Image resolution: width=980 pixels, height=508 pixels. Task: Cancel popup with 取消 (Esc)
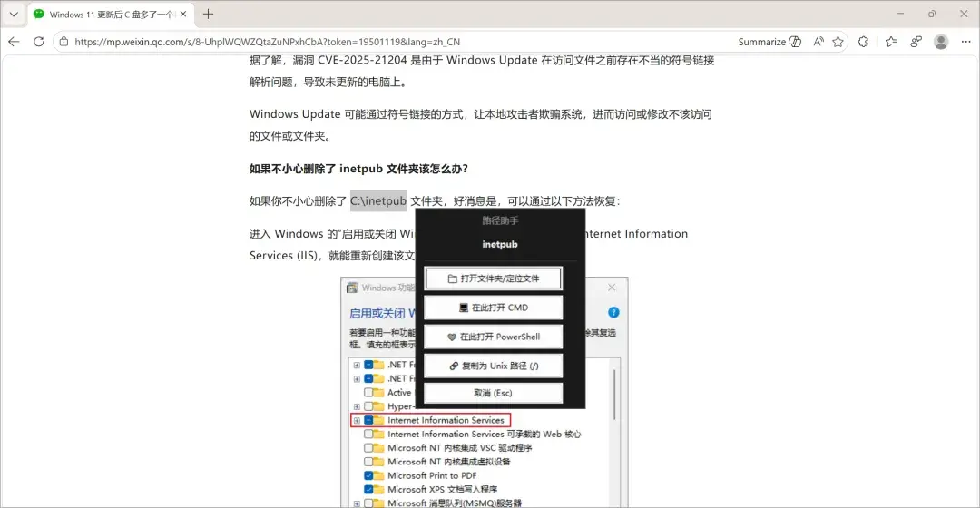(493, 393)
